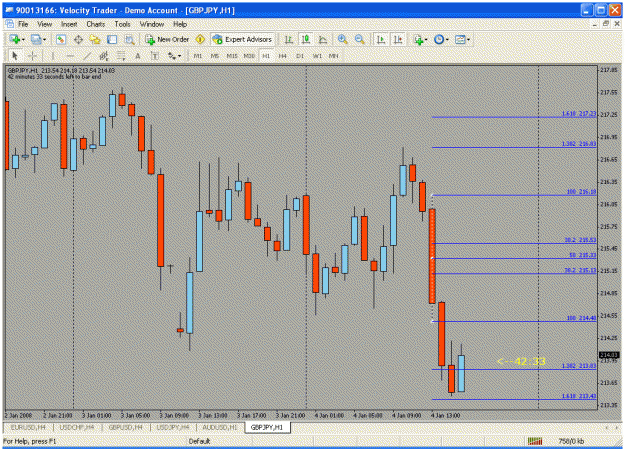
Task: Set timeframe to M15
Action: pyautogui.click(x=232, y=56)
